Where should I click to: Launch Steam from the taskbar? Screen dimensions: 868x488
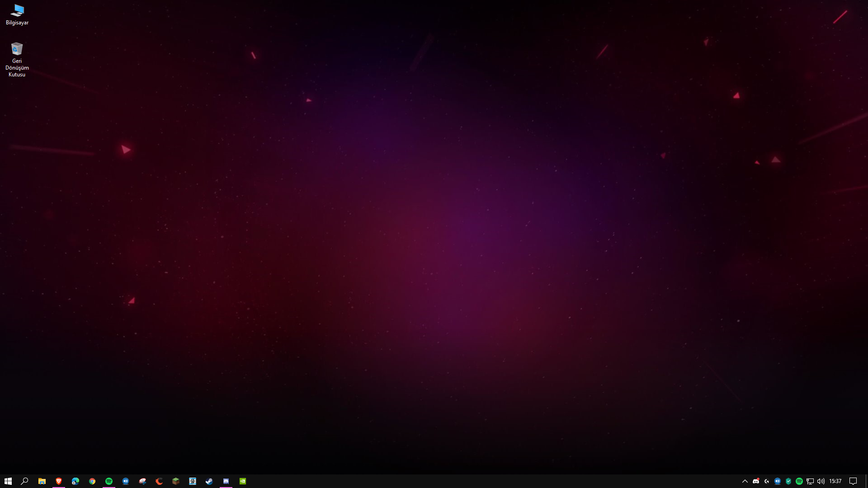[209, 481]
